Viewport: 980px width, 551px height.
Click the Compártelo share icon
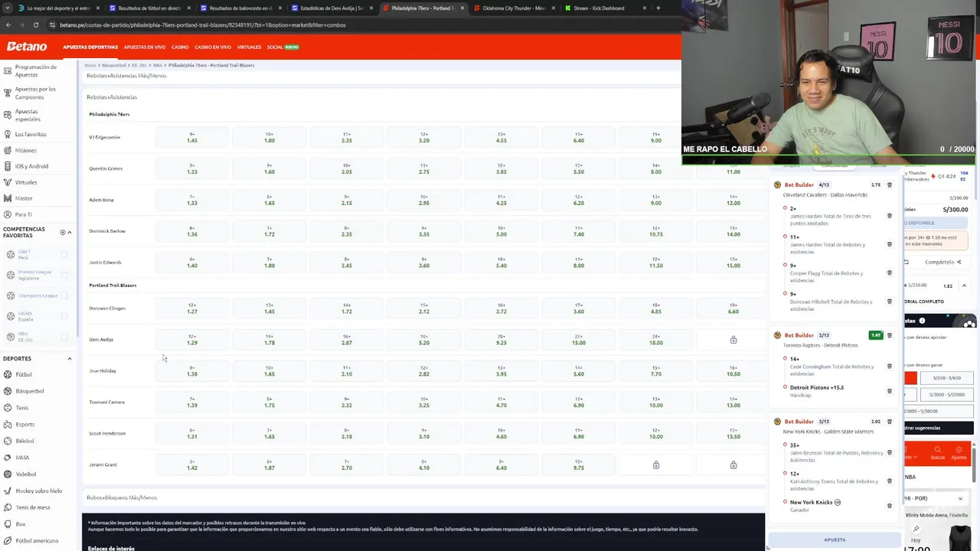tap(959, 262)
